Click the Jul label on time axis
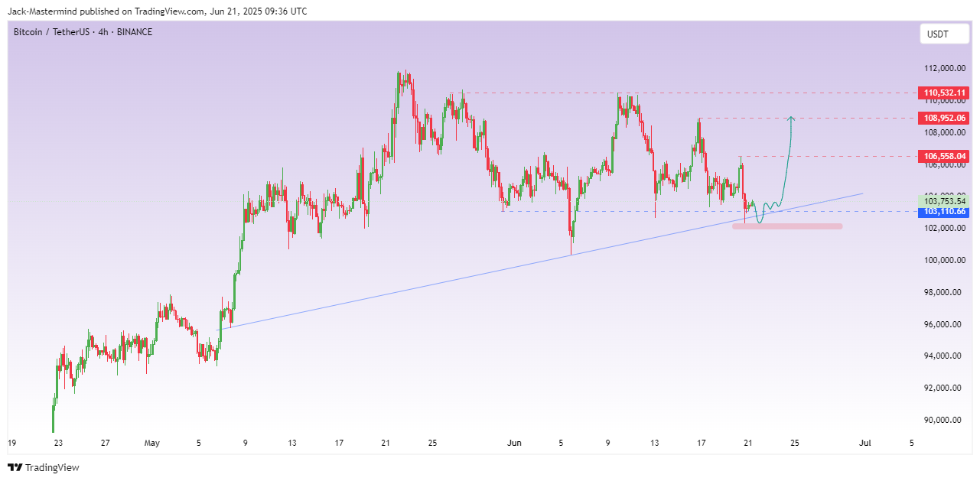Viewport: 980px width, 481px height. (865, 443)
